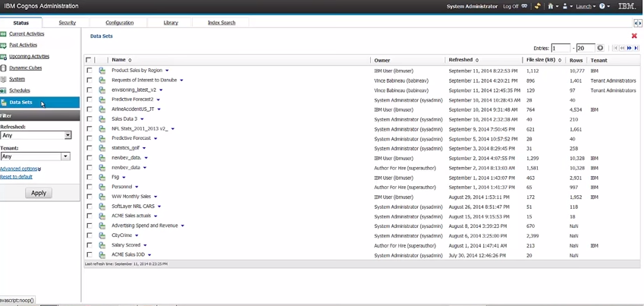The image size is (644, 306).
Task: Check the box for Sales Data 3
Action: (x=89, y=119)
